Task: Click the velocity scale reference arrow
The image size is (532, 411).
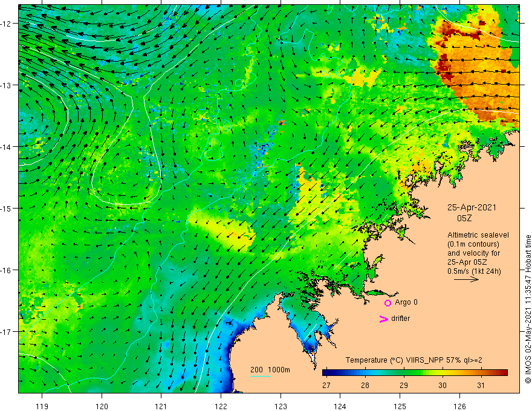Action: 466,279
